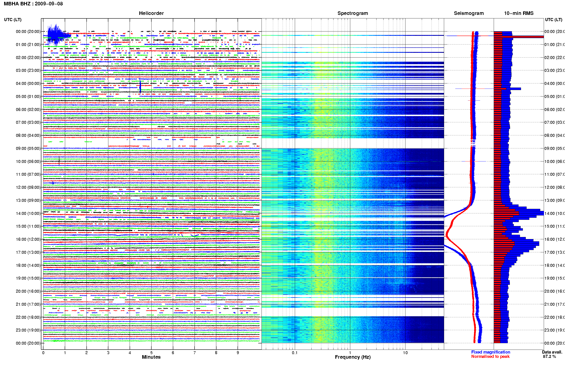
Task: Click the 00:00 (20:00) label at top left
Action: 28,31
